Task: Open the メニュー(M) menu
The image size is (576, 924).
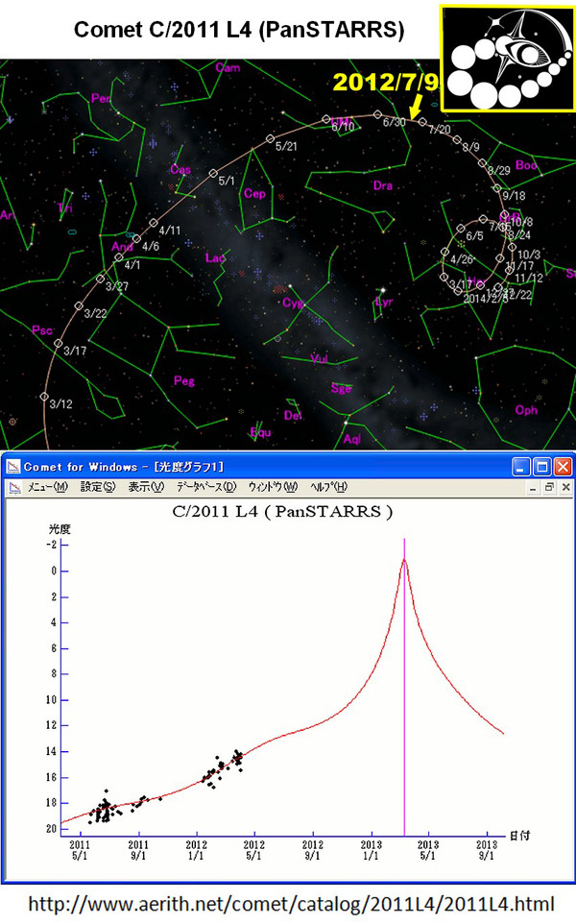Action: tap(47, 487)
